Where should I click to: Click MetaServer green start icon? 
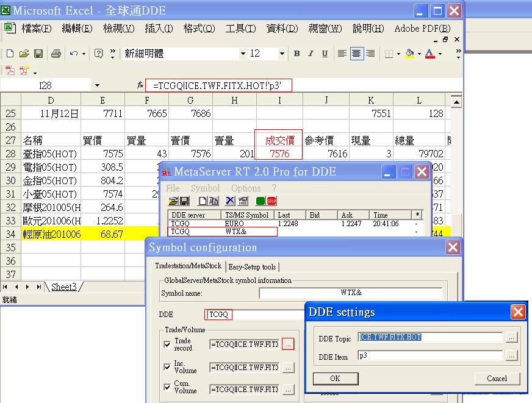tap(261, 201)
